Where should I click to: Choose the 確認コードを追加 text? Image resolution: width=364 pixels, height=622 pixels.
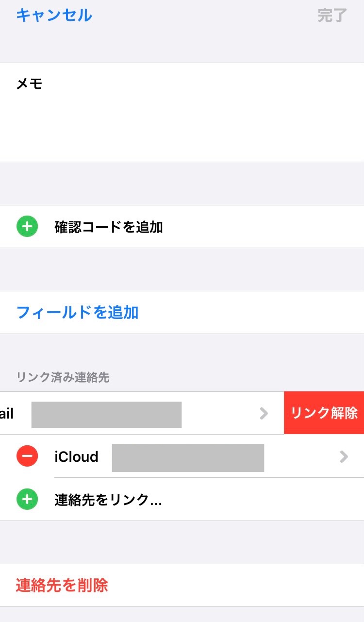click(x=108, y=227)
